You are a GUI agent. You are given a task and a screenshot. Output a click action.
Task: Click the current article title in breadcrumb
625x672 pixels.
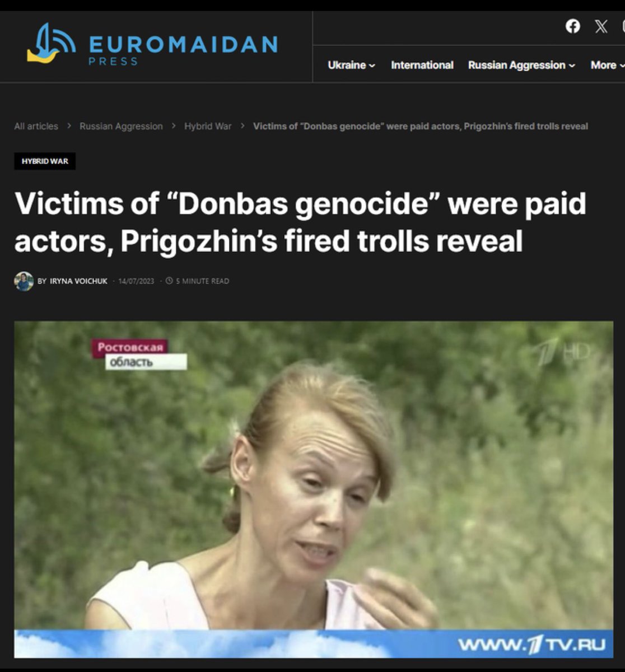pos(421,126)
